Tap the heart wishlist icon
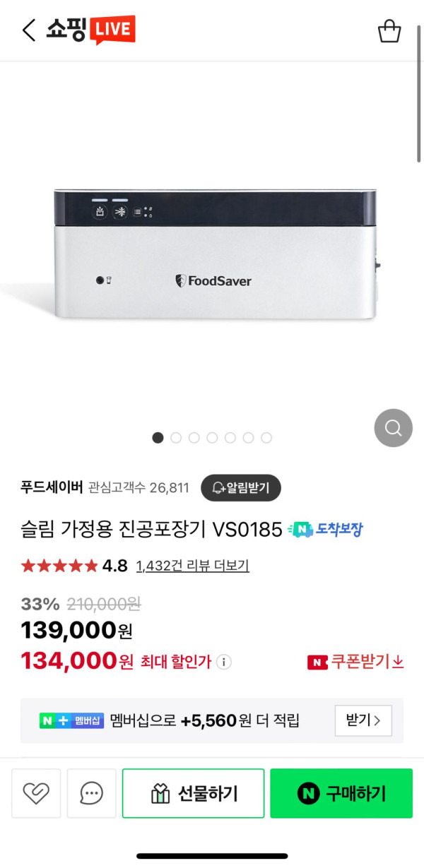This screenshot has height=868, width=424. click(36, 793)
